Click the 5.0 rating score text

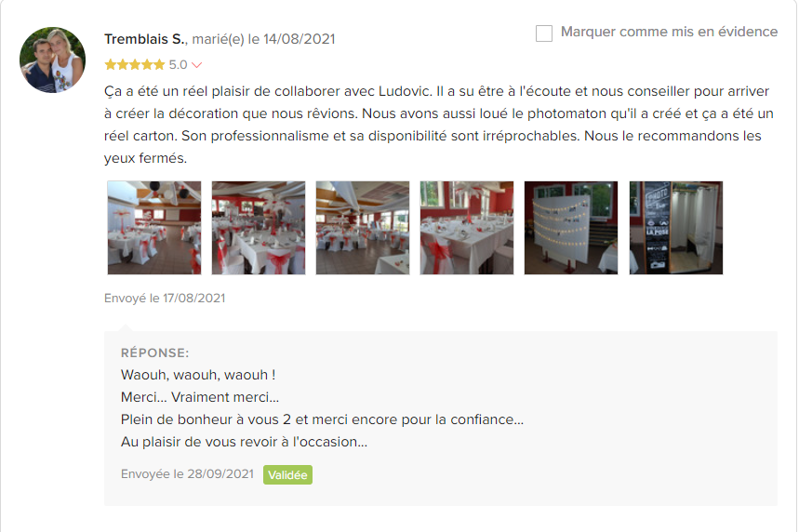coord(178,65)
